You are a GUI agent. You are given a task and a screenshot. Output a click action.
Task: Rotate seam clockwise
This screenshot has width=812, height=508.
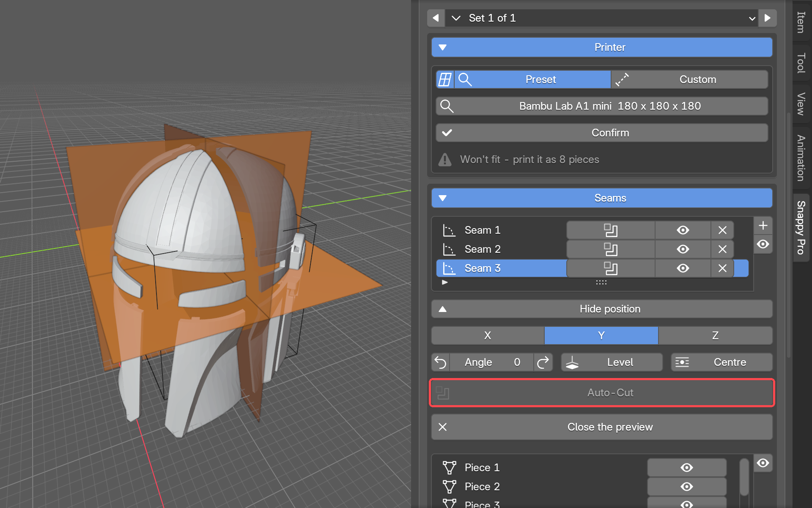click(543, 362)
